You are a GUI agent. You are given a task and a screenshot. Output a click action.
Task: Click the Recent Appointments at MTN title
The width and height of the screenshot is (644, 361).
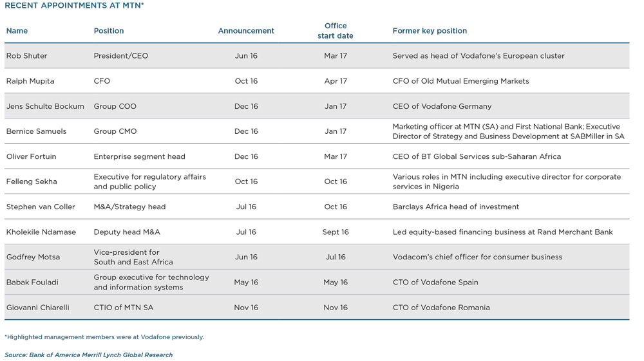point(74,5)
